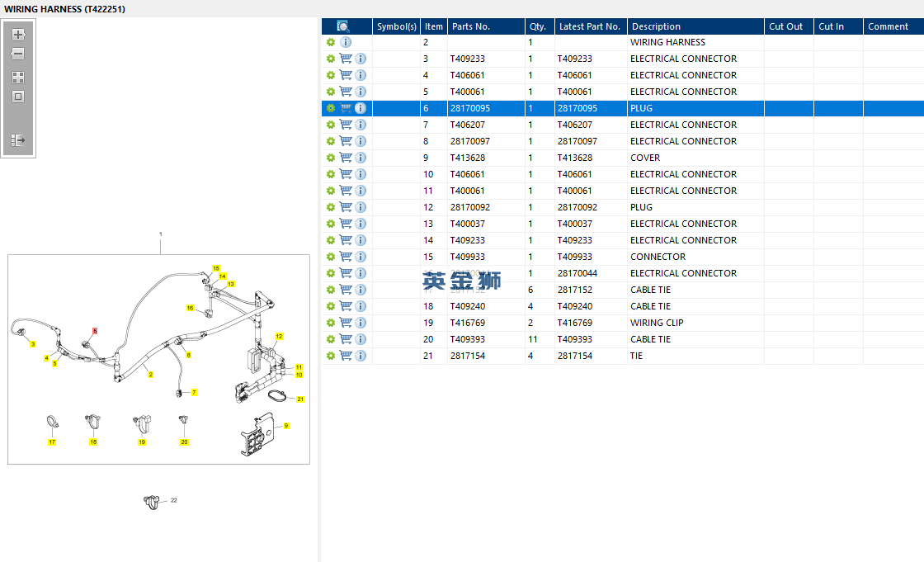Viewport: 924px width, 562px height.
Task: Click callout 19 wiring clip in diagram
Action: tap(141, 442)
